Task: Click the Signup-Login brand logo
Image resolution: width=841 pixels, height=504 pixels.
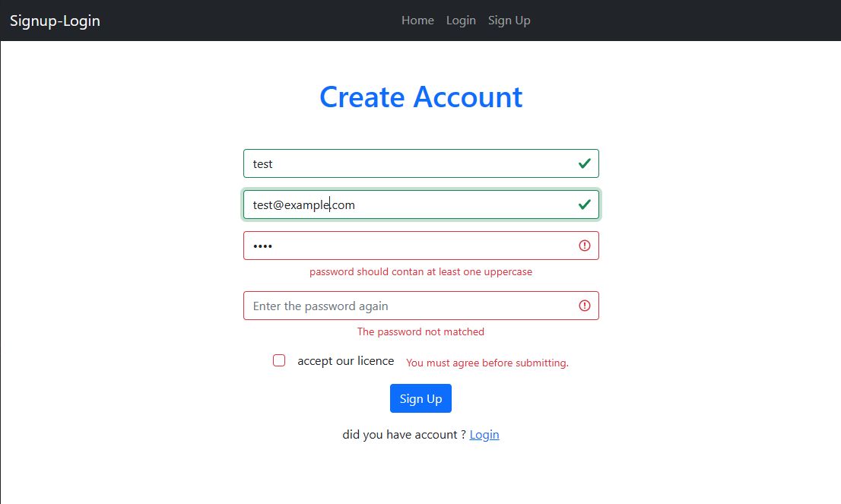Action: click(x=55, y=21)
